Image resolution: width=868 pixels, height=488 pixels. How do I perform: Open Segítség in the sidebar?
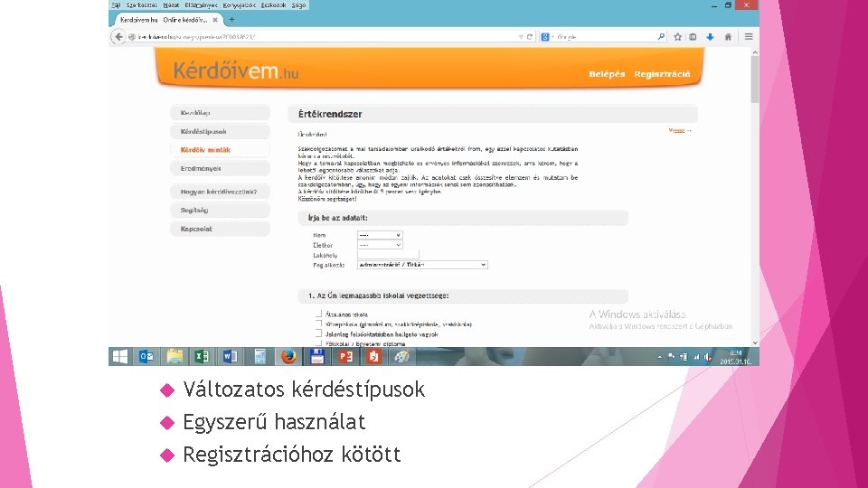pos(220,211)
